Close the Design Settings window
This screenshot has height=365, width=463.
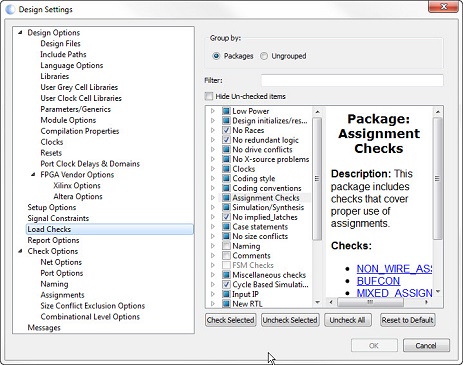click(x=443, y=6)
